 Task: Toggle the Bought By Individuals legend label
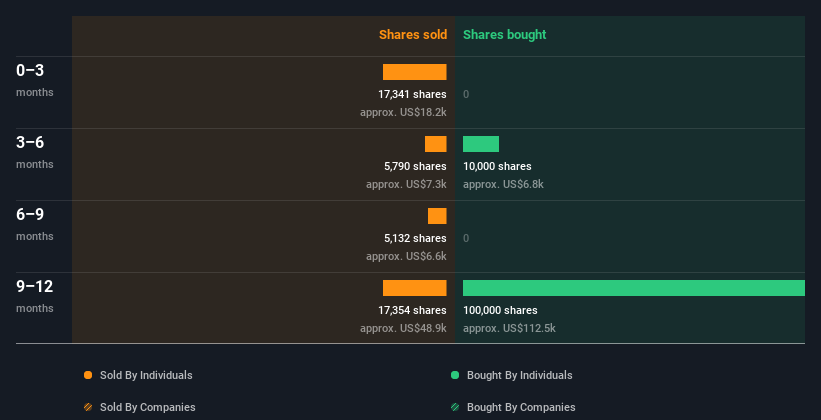(x=519, y=375)
